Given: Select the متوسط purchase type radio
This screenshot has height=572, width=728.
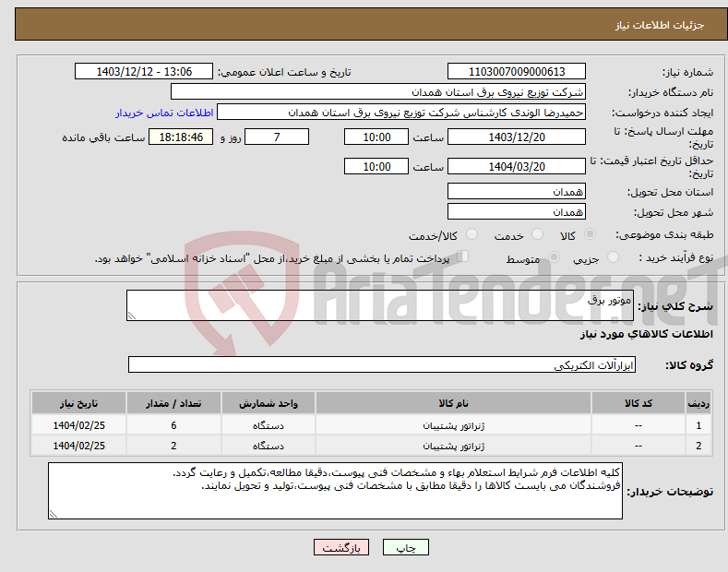Looking at the screenshot, I should (554, 257).
